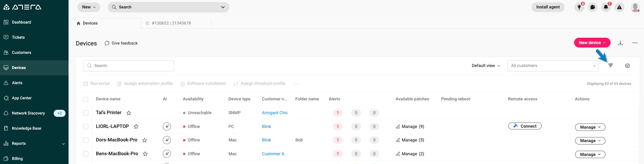Open Manage dropdown for Bens-MacBook-Pro
This screenshot has width=644, height=164.
590,155
